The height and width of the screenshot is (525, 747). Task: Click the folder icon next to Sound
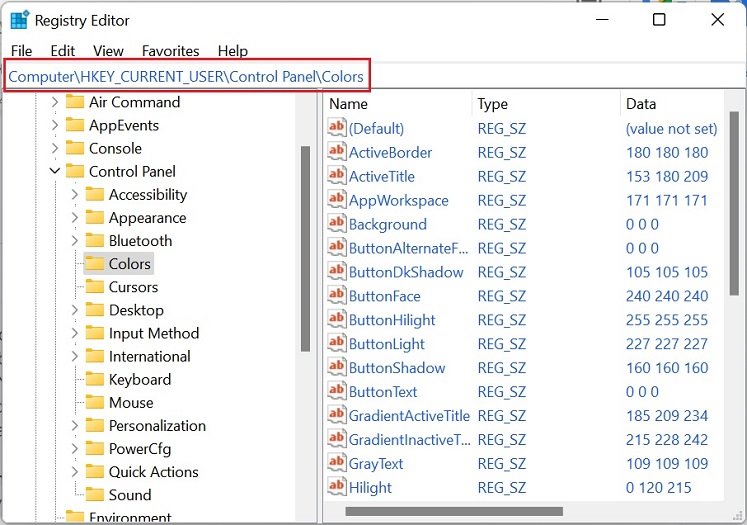95,495
